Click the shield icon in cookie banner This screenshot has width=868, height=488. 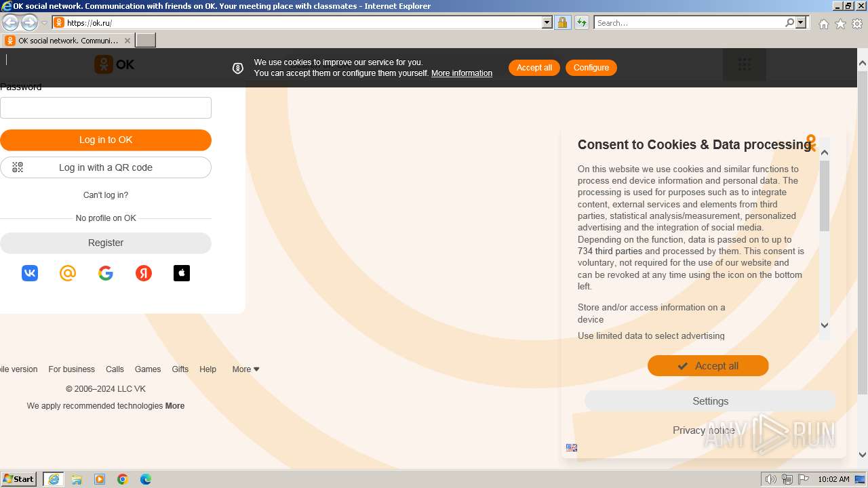pyautogui.click(x=238, y=68)
